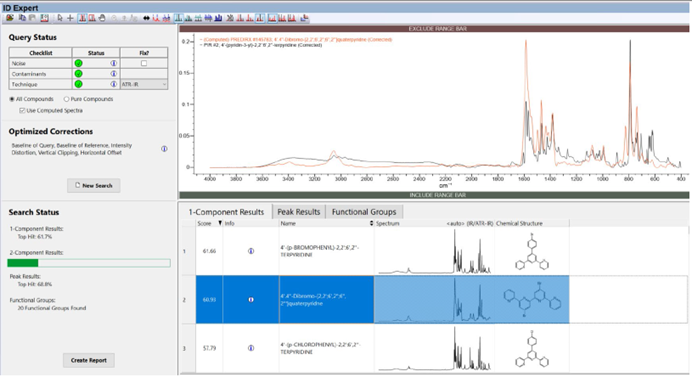Image resolution: width=692 pixels, height=377 pixels.
Task: Click the black double-headed arrow full-scale icon
Action: pyautogui.click(x=147, y=18)
